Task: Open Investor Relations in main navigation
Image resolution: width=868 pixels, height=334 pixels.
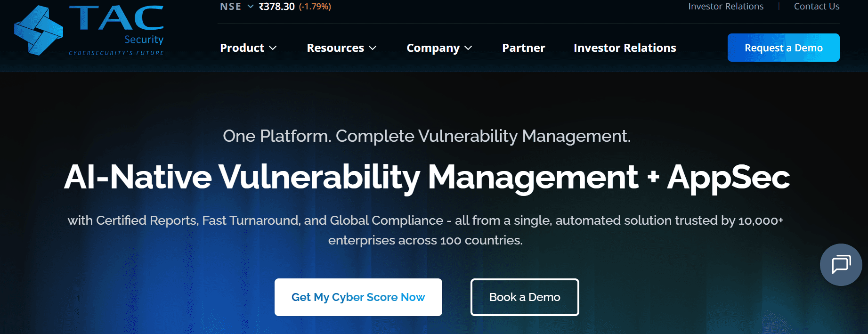Action: point(625,48)
